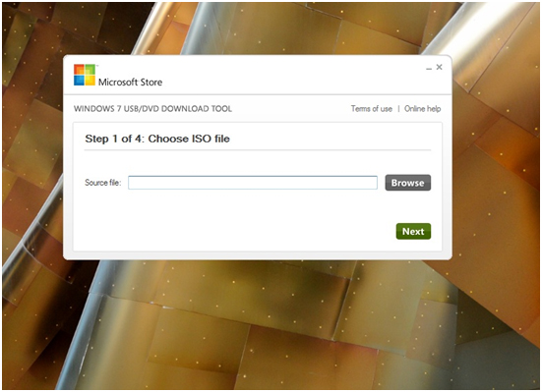Minimize the download tool window
Screen dimensions: 542x392
pyautogui.click(x=429, y=68)
